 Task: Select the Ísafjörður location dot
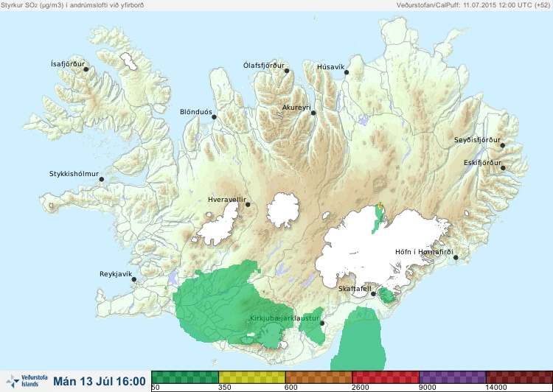click(86, 69)
